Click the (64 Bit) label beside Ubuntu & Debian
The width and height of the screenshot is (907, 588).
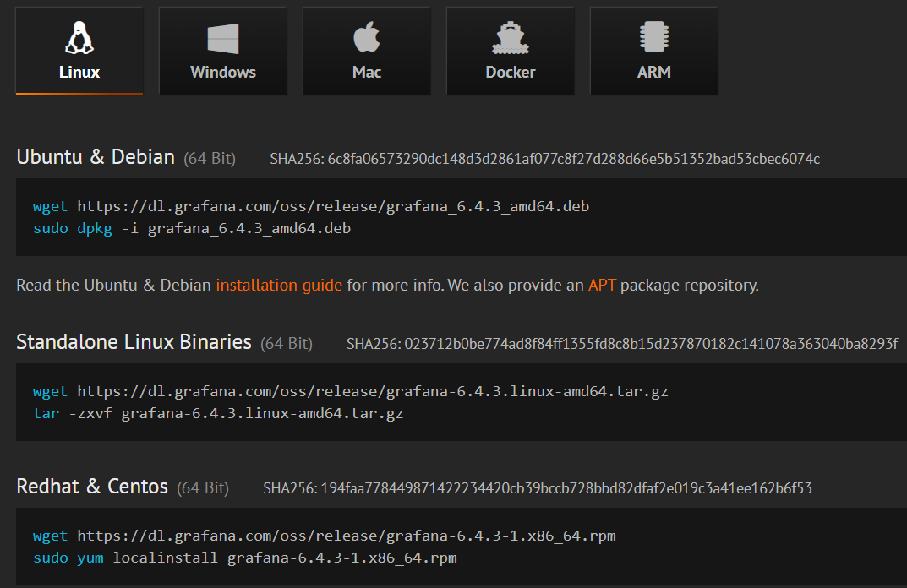tap(210, 159)
